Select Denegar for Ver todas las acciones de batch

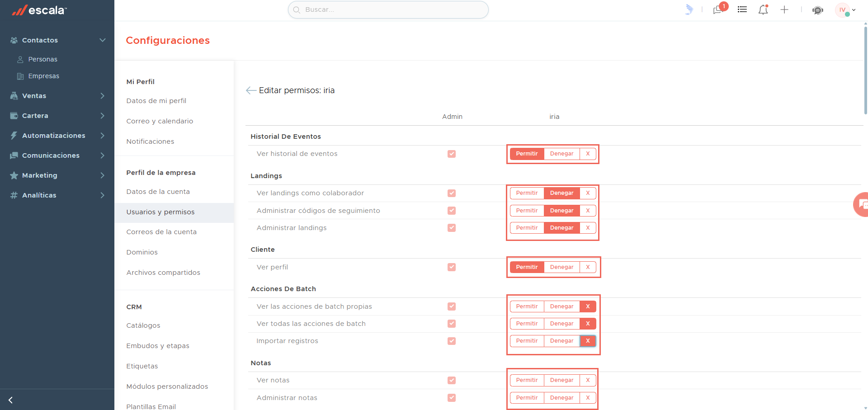tap(562, 324)
